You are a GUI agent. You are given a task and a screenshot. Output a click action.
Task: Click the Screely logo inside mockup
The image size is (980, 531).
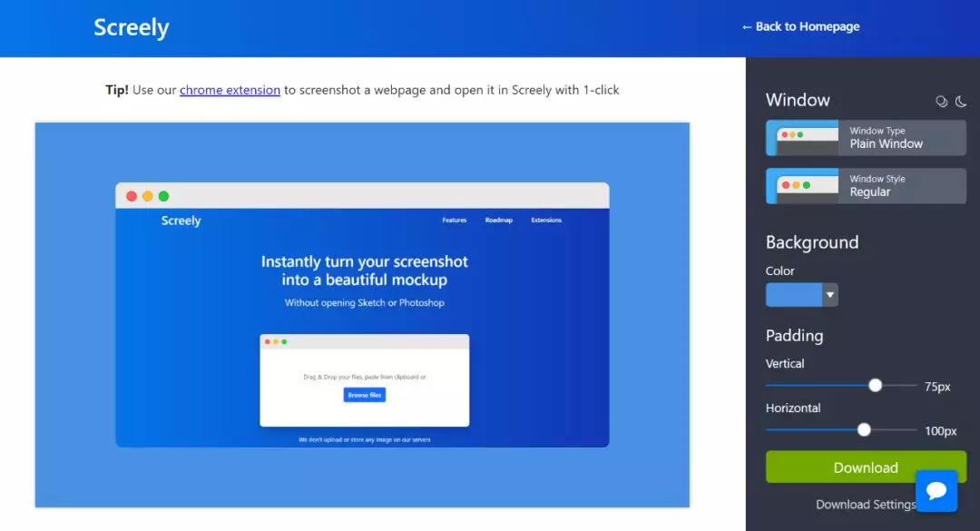pos(181,221)
